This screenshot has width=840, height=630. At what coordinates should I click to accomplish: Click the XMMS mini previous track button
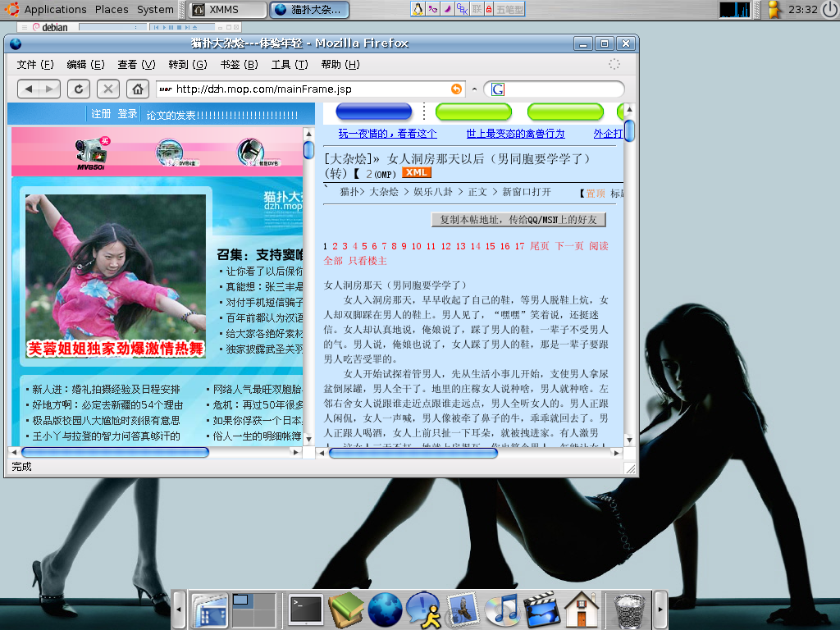click(x=156, y=27)
